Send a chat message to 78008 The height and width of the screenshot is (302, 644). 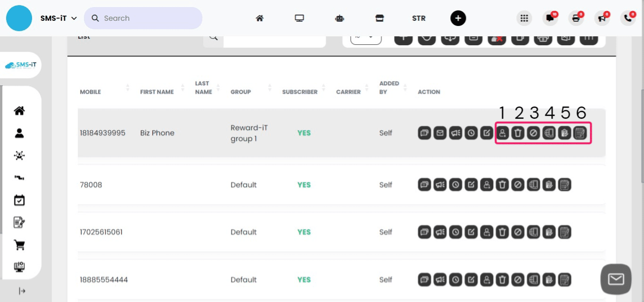tap(425, 185)
